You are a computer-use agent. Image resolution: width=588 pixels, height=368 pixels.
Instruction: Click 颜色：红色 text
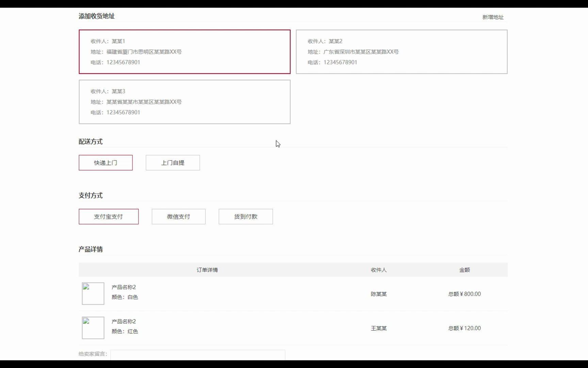[x=125, y=332]
